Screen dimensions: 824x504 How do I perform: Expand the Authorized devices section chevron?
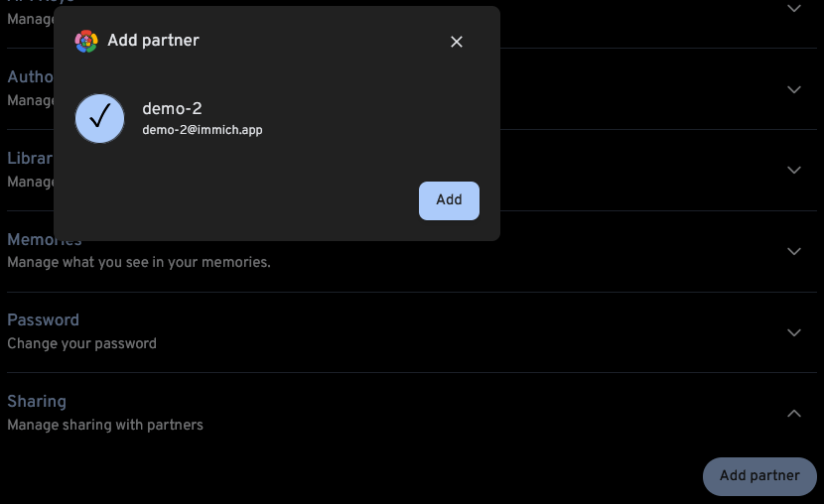coord(793,89)
